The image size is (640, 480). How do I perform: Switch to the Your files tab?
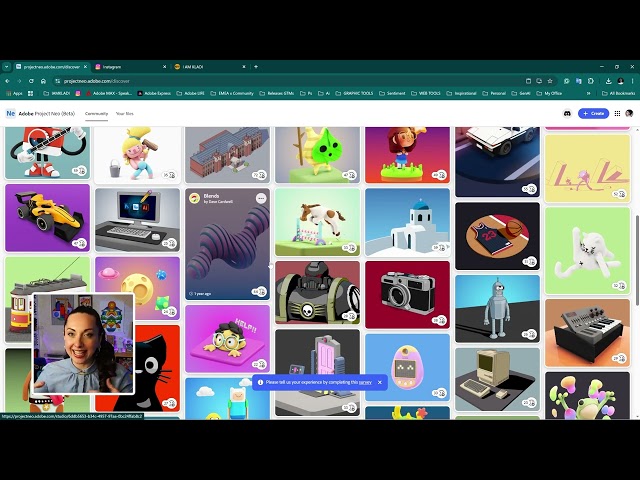tap(124, 113)
